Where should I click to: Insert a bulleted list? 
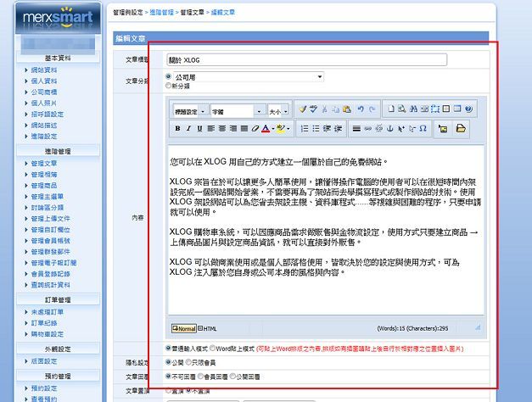click(316, 129)
